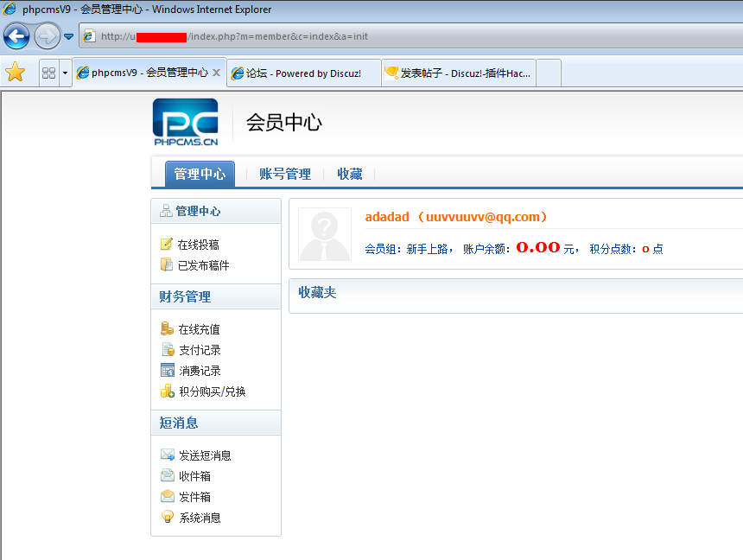The width and height of the screenshot is (743, 560).
Task: Open the 发件箱 link
Action: pyautogui.click(x=194, y=497)
